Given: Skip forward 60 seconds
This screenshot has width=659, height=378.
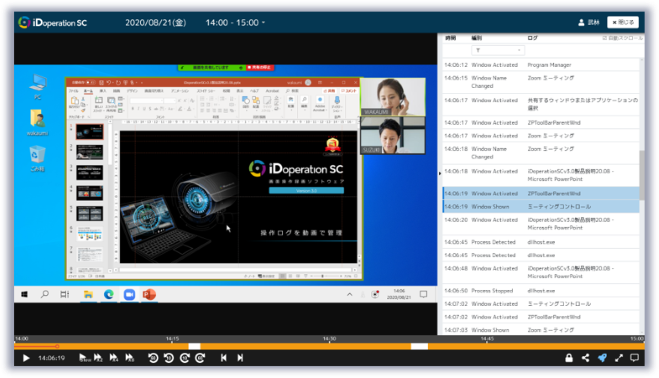Looking at the screenshot, I should pyautogui.click(x=200, y=358).
